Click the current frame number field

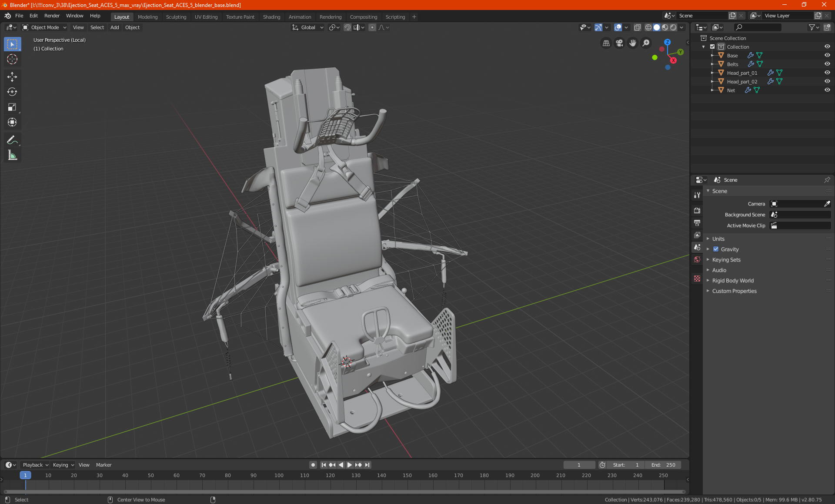[x=579, y=465]
